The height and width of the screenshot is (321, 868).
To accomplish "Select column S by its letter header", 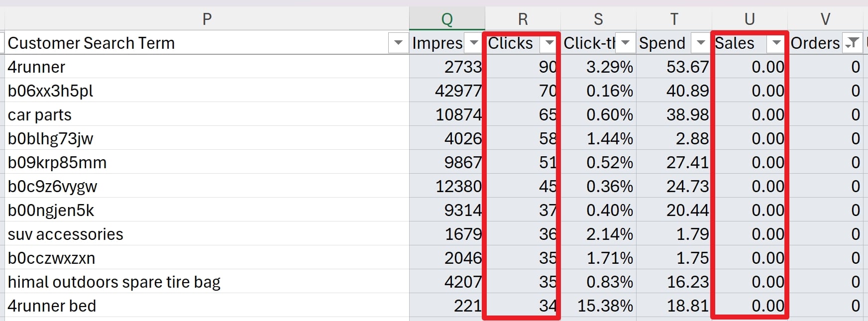I will point(598,19).
